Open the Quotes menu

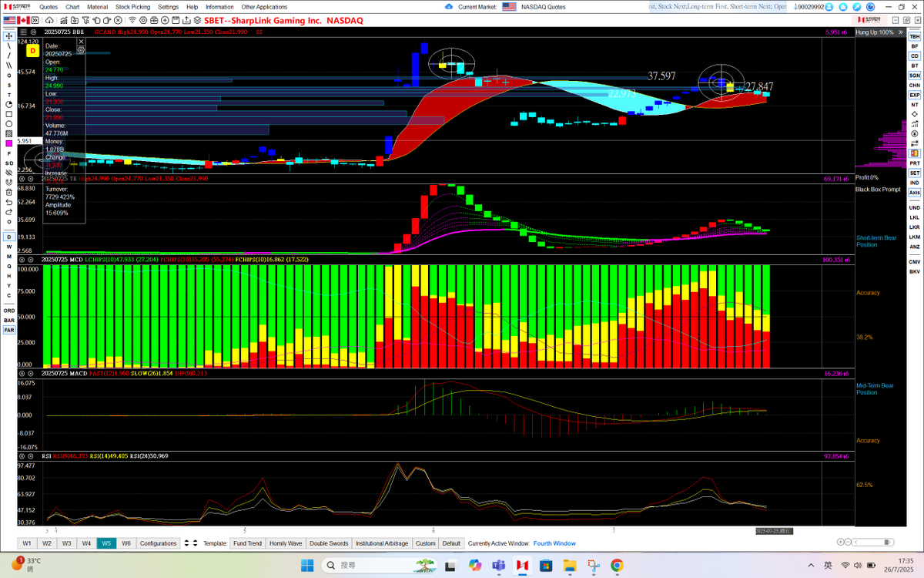(49, 6)
